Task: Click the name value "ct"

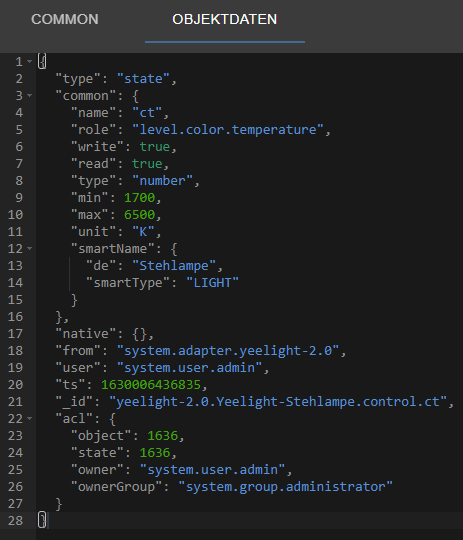Action: coord(147,113)
